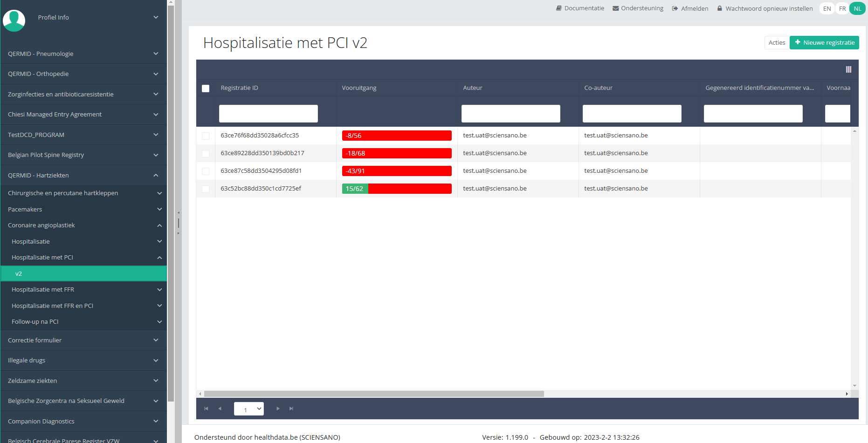Open Documentatie from the top bar

(580, 8)
